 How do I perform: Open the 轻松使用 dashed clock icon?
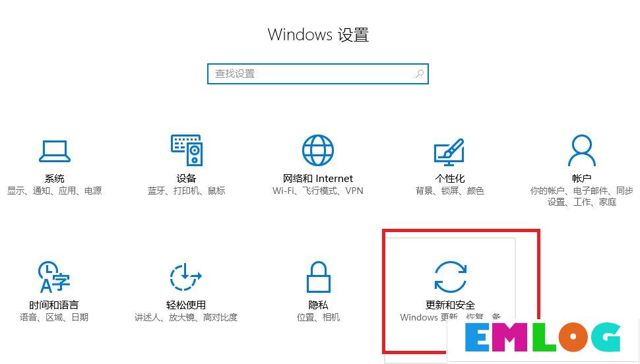point(185,277)
